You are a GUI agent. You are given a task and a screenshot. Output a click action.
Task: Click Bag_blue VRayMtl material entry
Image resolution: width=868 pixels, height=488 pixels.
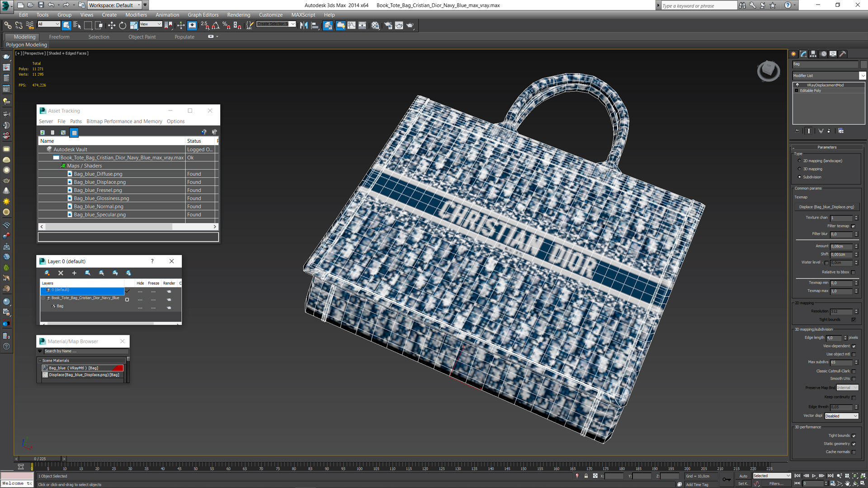pyautogui.click(x=82, y=368)
